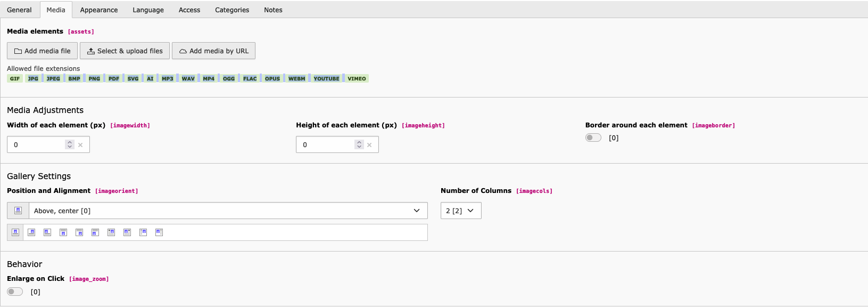Focus the Height of each element input
868x307 pixels.
[325, 145]
